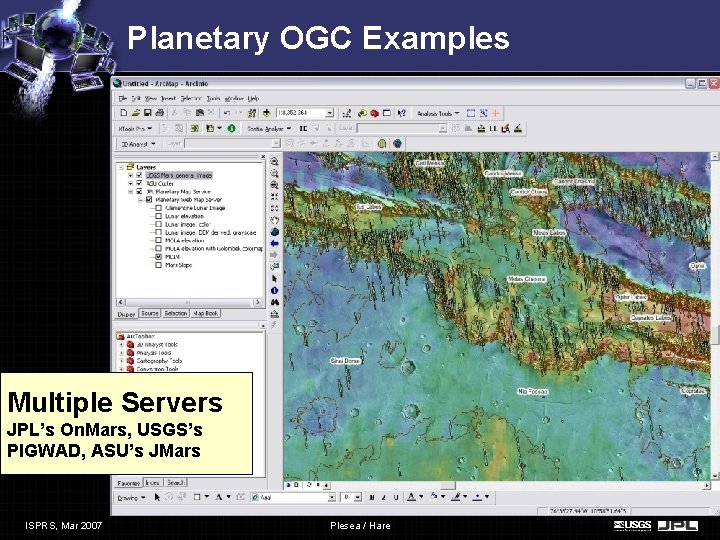The height and width of the screenshot is (540, 720).
Task: Click the font size input box
Action: pos(348,497)
